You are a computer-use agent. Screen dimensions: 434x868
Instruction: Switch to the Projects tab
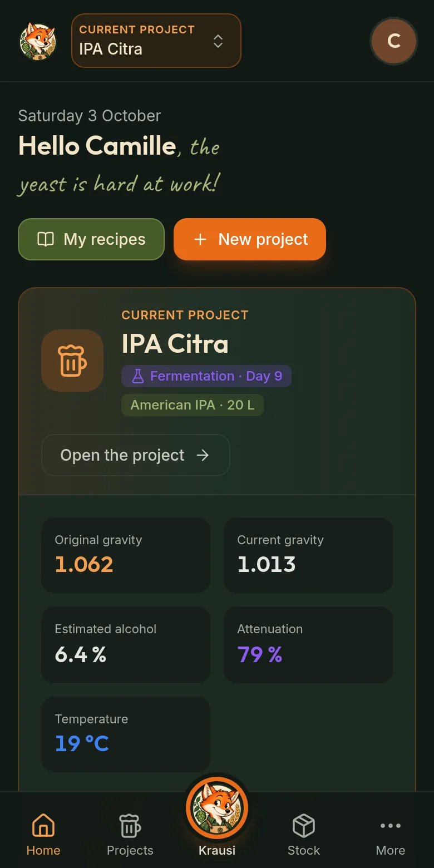click(130, 834)
